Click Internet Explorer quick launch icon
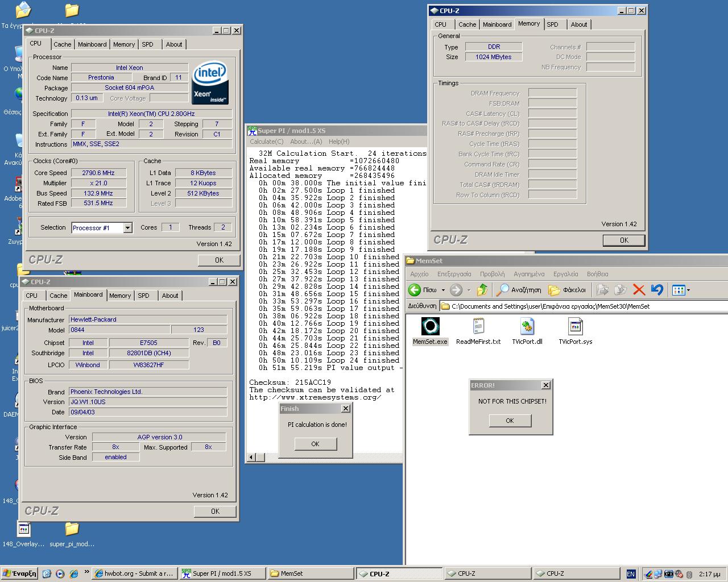Viewport: 728px width, 582px height. point(73,574)
